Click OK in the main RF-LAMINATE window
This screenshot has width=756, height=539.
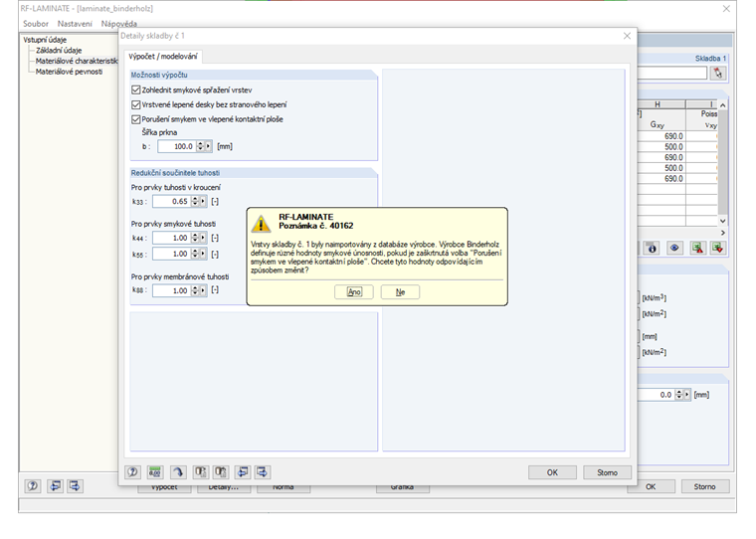pos(651,486)
